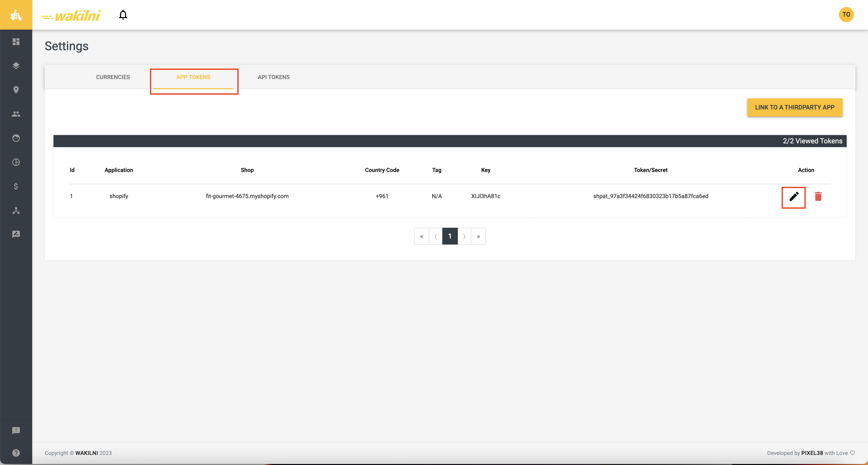Open the feedback message icon in sidebar
This screenshot has width=868, height=465.
pyautogui.click(x=16, y=430)
